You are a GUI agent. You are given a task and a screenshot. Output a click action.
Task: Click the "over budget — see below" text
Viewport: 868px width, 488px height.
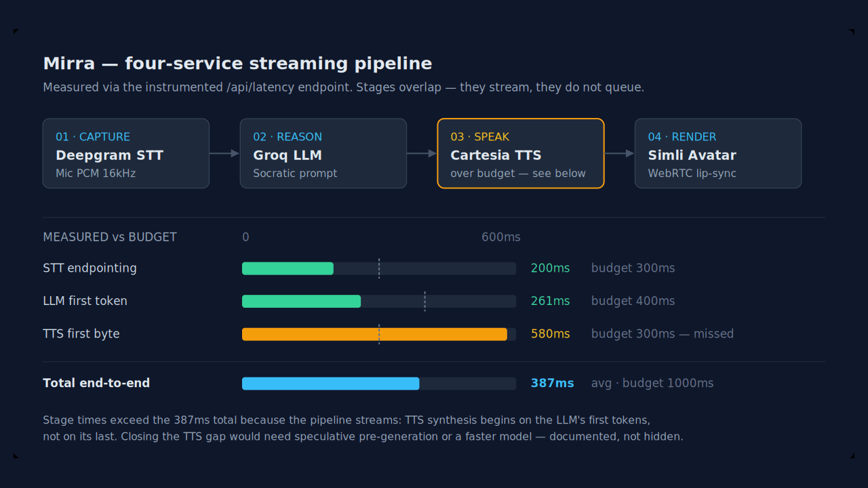pyautogui.click(x=518, y=174)
